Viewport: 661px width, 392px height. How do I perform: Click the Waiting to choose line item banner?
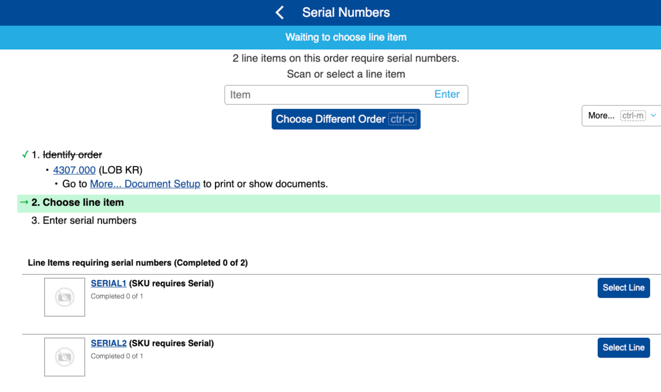pos(330,38)
